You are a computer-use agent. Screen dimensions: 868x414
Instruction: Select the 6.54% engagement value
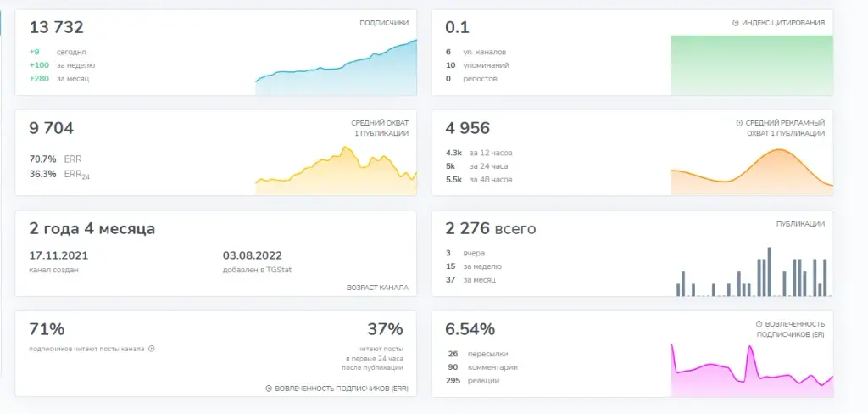coord(470,329)
